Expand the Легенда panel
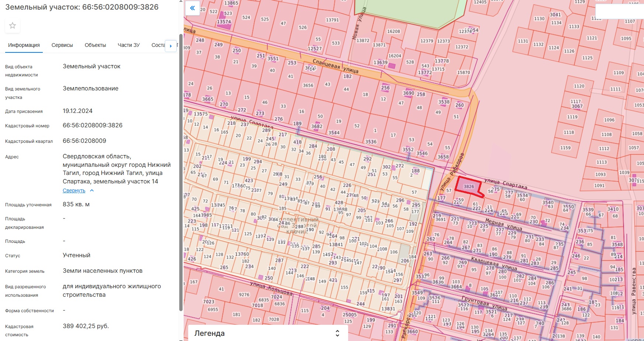The image size is (644, 341). pyautogui.click(x=337, y=333)
